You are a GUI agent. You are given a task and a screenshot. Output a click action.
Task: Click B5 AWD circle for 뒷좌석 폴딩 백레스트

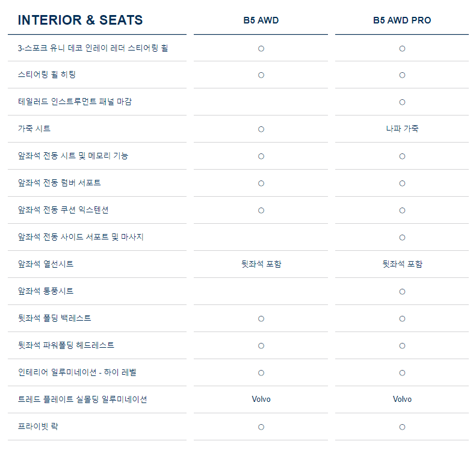point(261,319)
